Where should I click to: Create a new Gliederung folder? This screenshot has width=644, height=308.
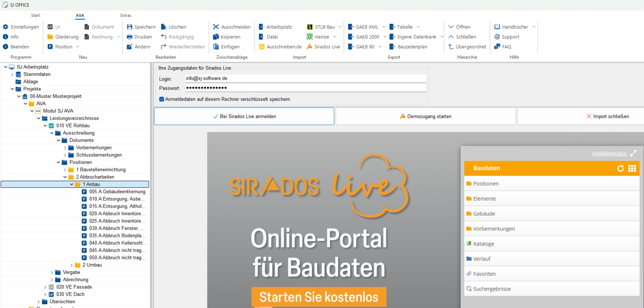click(x=63, y=37)
